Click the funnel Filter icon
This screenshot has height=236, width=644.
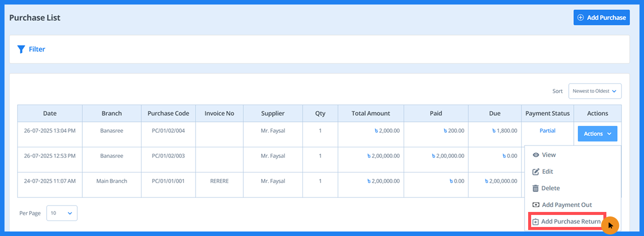21,49
